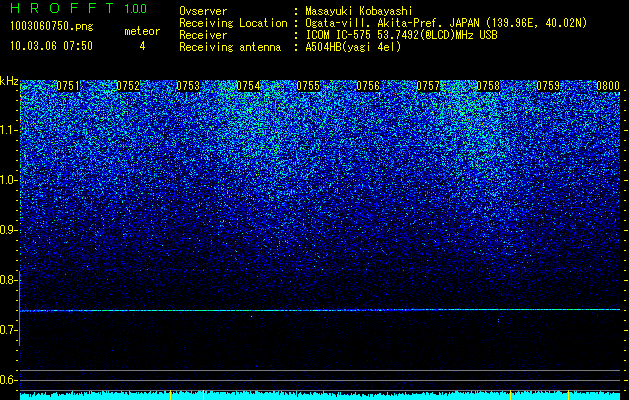Click the 'meteor' counter label
Screen dimensions: 629x400
pyautogui.click(x=142, y=31)
